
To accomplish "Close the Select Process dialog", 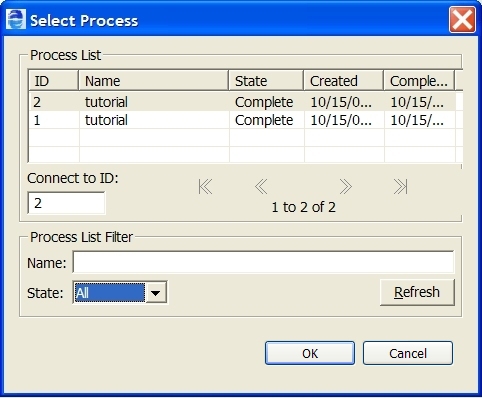I will pyautogui.click(x=462, y=20).
